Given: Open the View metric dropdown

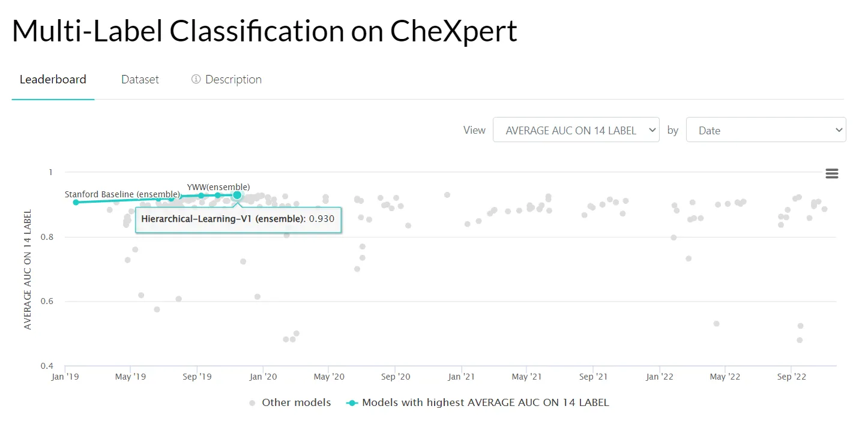Looking at the screenshot, I should click(x=576, y=130).
